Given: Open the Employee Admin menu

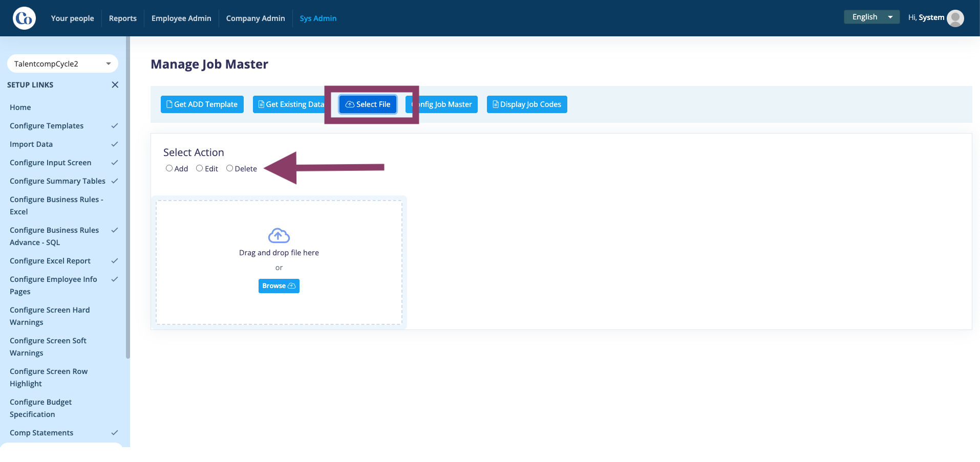Looking at the screenshot, I should click(181, 18).
